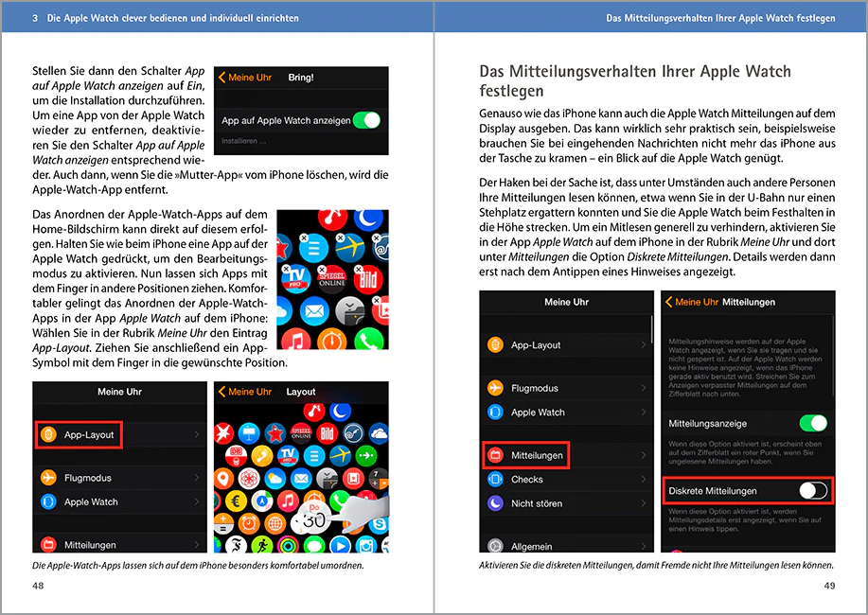Tap the OneDrive cloud icon in Layout screen
This screenshot has width=868, height=615.
pos(379,433)
